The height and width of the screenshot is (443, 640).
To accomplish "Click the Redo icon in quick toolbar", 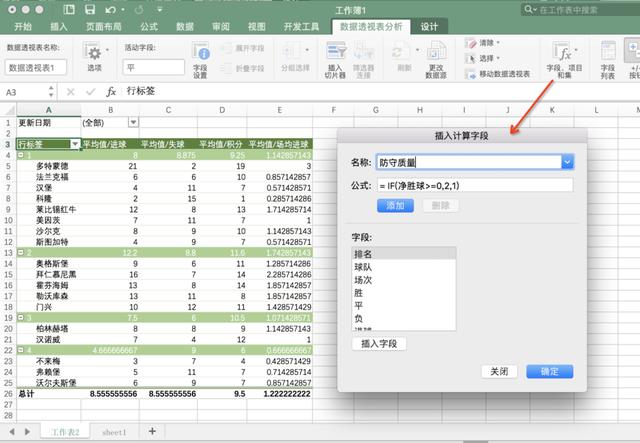I will pyautogui.click(x=139, y=9).
